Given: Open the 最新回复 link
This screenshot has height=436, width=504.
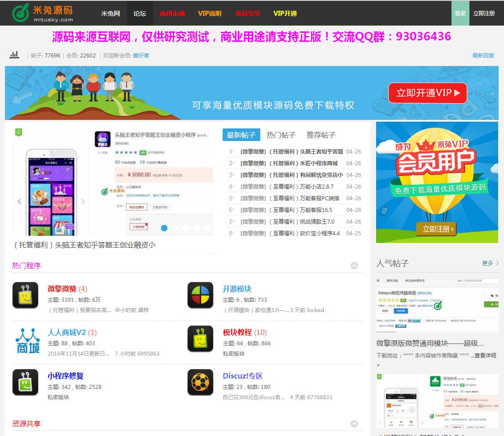Looking at the screenshot, I should click(x=483, y=55).
